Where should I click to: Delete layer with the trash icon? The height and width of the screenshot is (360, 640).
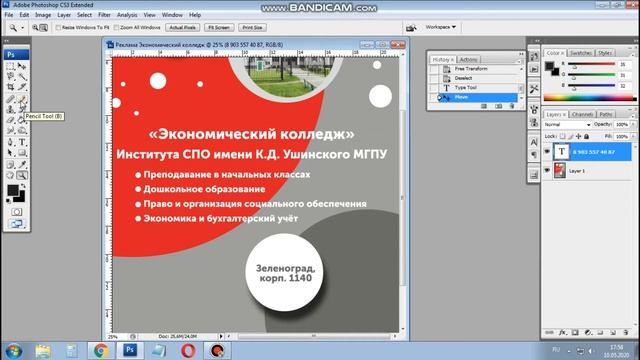click(x=626, y=333)
